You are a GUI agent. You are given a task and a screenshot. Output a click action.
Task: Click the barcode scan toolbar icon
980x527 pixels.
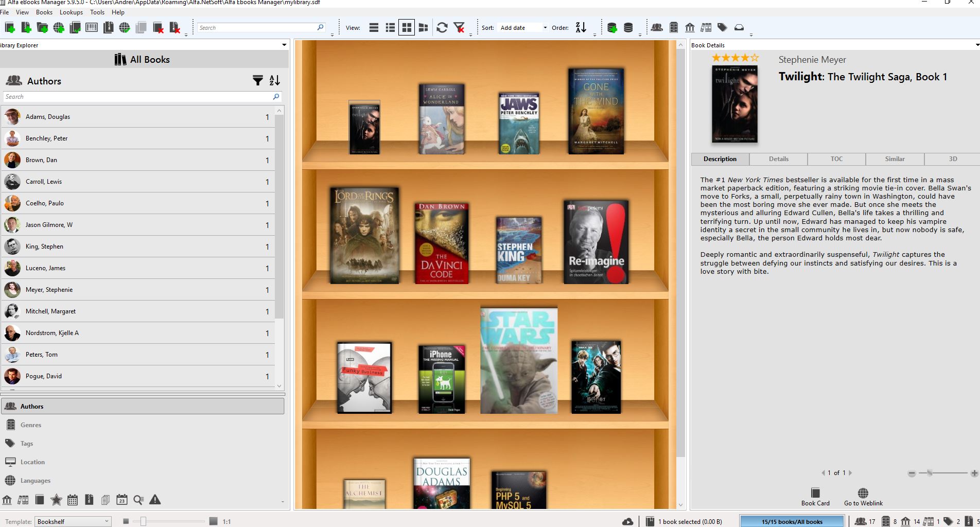(x=92, y=28)
